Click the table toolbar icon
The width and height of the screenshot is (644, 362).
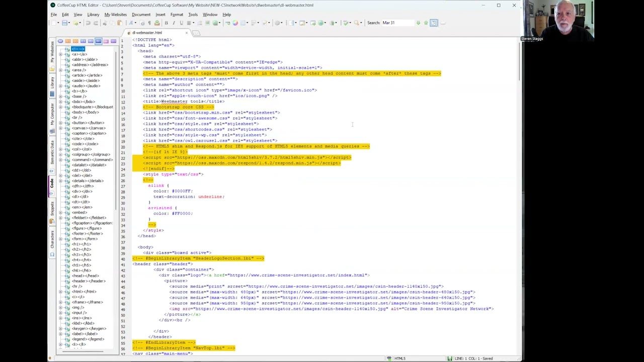(243, 23)
